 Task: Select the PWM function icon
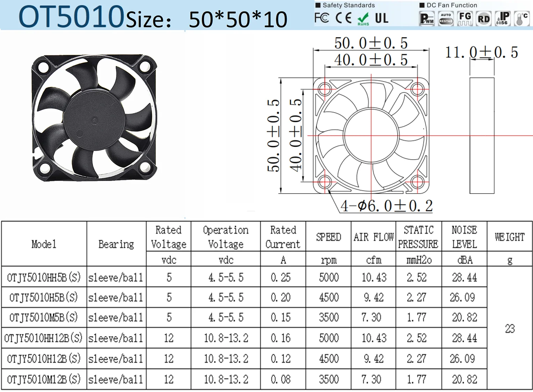point(427,18)
